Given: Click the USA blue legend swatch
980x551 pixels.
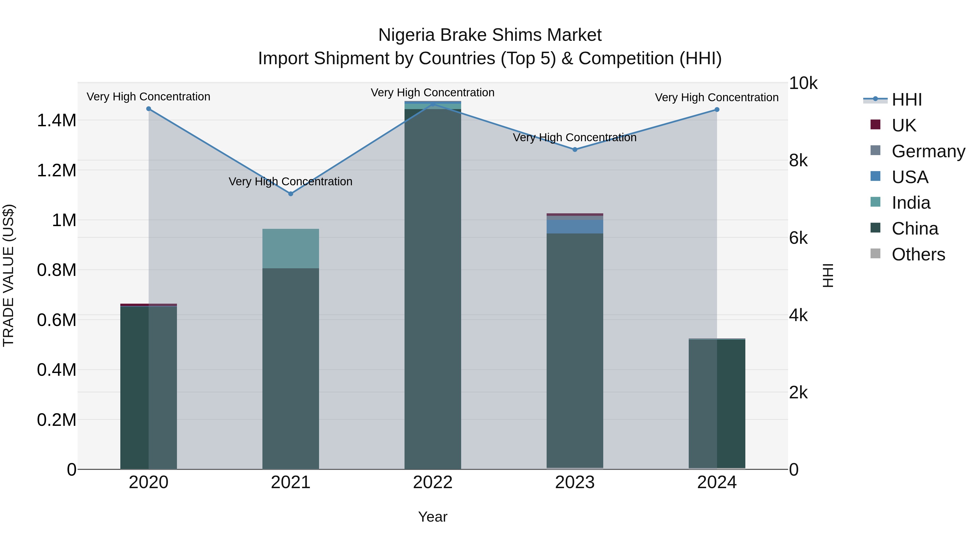Looking at the screenshot, I should click(x=875, y=176).
